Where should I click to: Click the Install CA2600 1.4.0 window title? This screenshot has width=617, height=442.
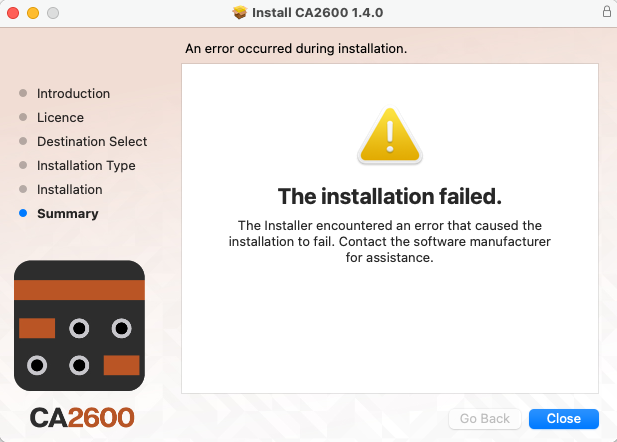click(x=318, y=13)
